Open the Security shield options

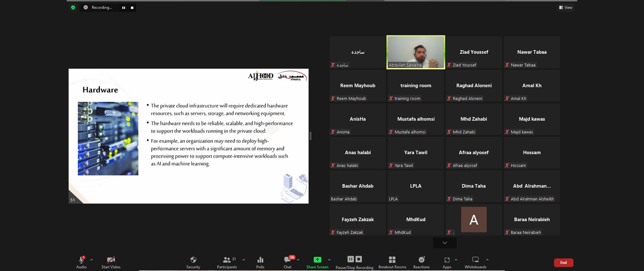pos(193,262)
